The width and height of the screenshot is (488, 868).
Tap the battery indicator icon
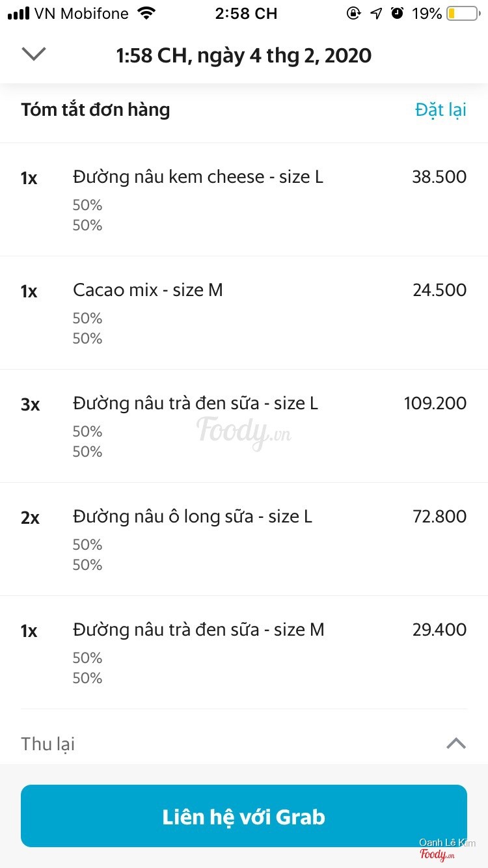pyautogui.click(x=462, y=13)
